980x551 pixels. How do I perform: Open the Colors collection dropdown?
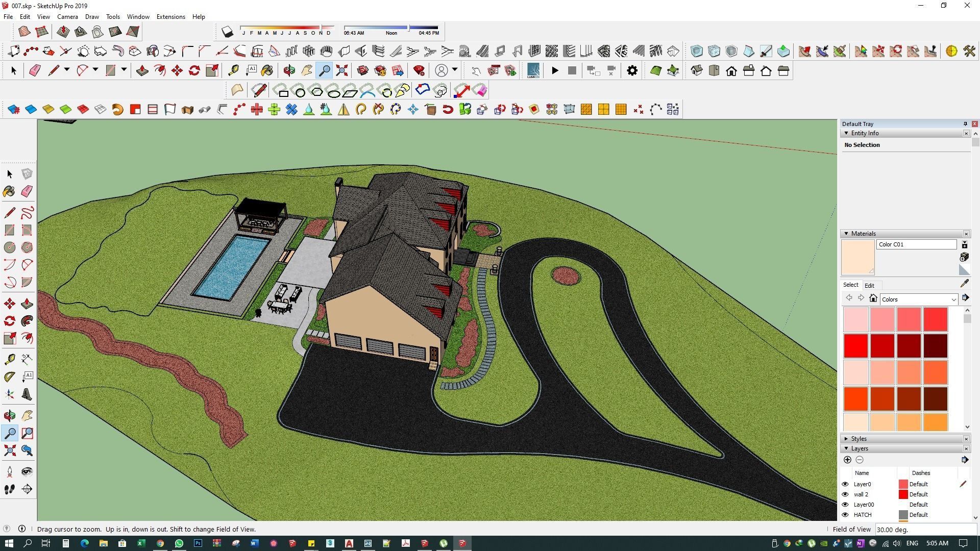(x=953, y=299)
